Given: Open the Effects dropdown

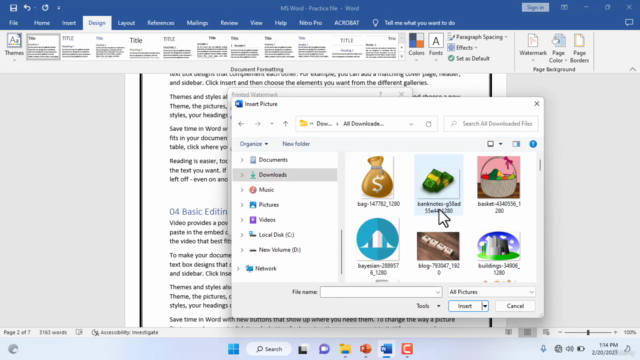Looking at the screenshot, I should pyautogui.click(x=462, y=48).
